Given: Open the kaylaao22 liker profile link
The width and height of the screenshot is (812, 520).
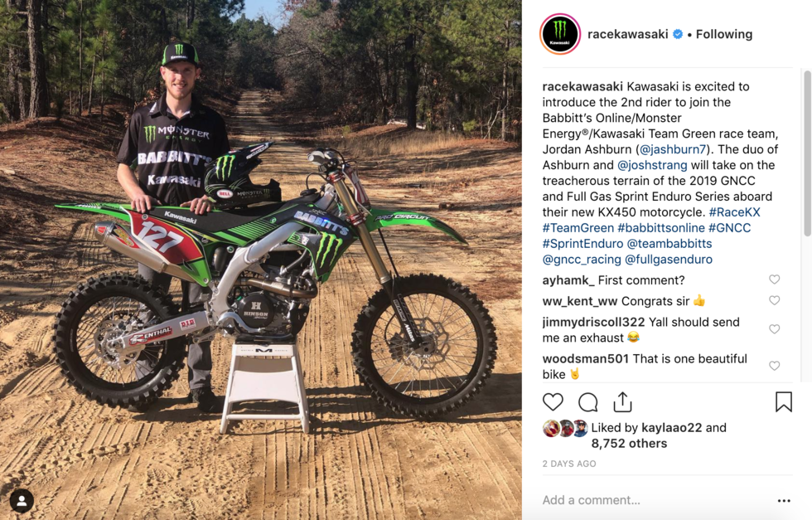Looking at the screenshot, I should pyautogui.click(x=672, y=428).
